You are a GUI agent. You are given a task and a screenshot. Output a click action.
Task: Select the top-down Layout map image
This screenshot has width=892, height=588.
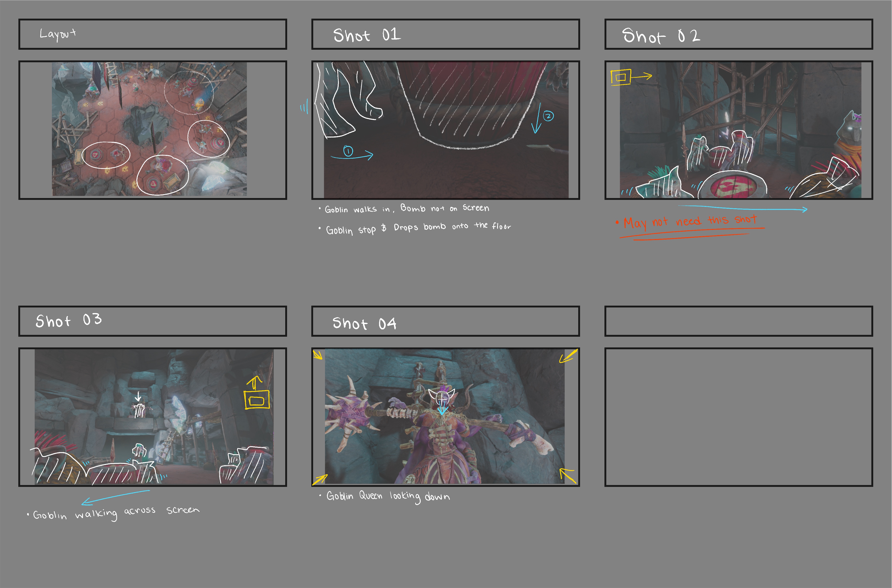pyautogui.click(x=149, y=129)
